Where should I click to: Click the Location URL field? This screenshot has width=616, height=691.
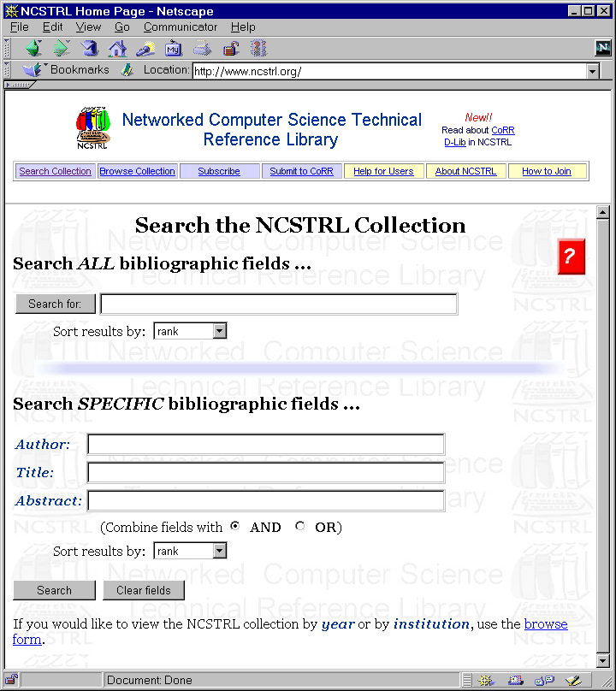coord(390,71)
